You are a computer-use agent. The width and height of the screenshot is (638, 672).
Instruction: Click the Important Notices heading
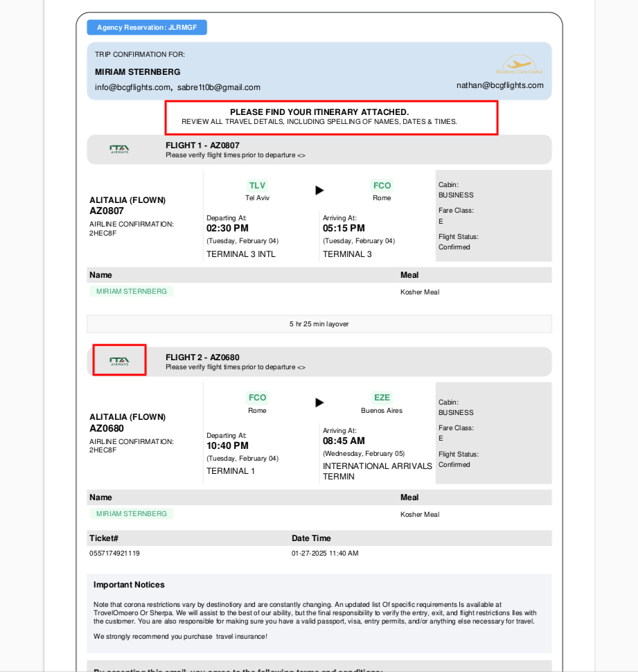[129, 585]
